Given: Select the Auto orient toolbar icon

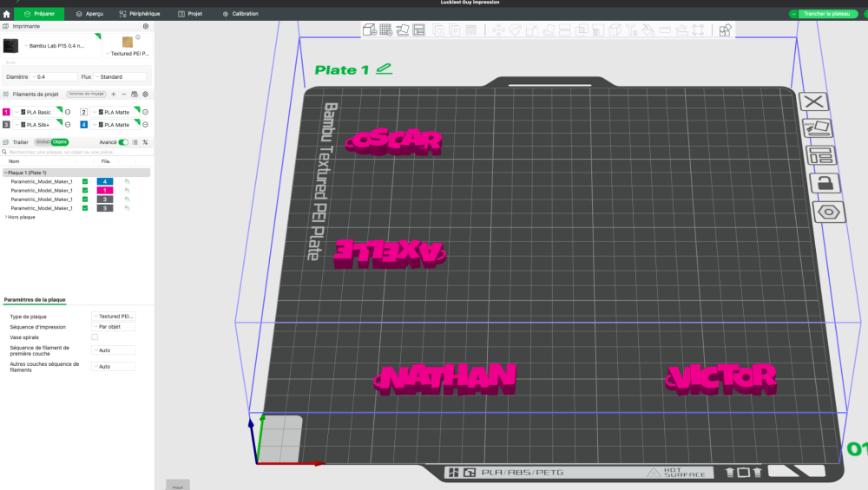Looking at the screenshot, I should point(403,29).
